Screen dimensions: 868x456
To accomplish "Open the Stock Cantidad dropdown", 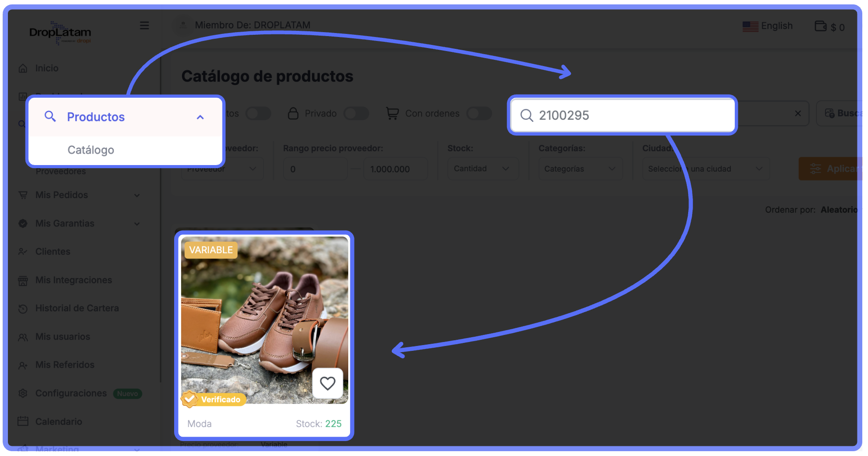I will [x=482, y=169].
